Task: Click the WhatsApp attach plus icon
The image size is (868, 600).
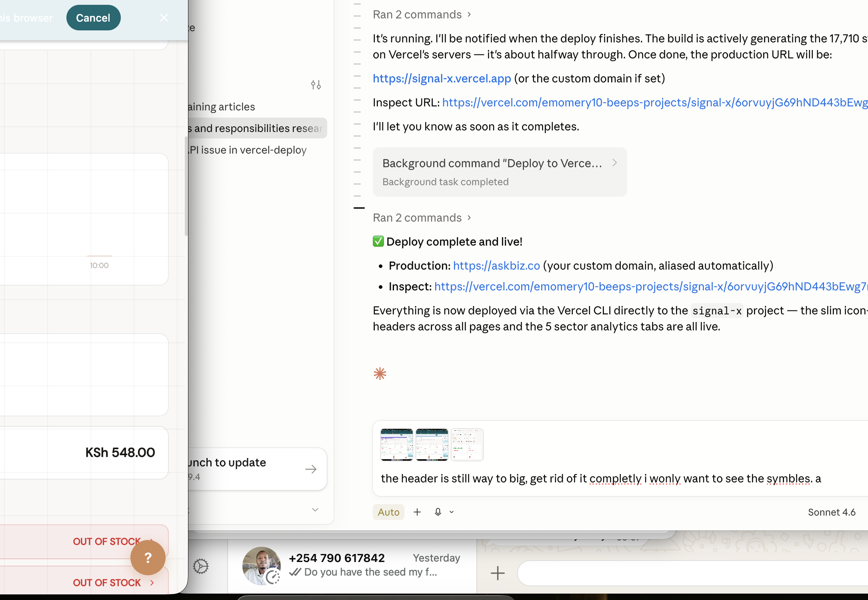Action: click(498, 573)
